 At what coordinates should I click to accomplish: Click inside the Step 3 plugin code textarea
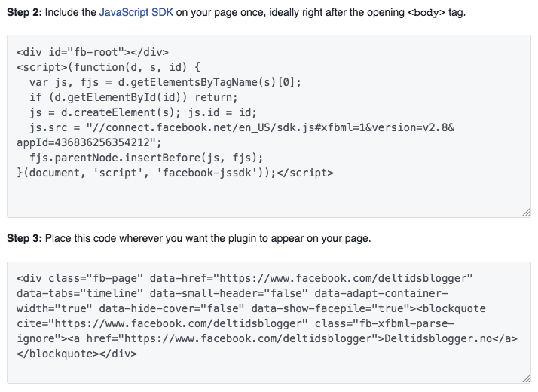(269, 323)
